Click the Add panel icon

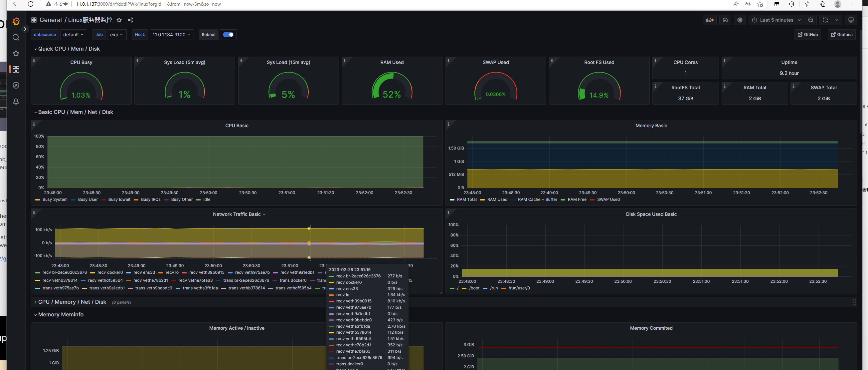click(x=709, y=20)
